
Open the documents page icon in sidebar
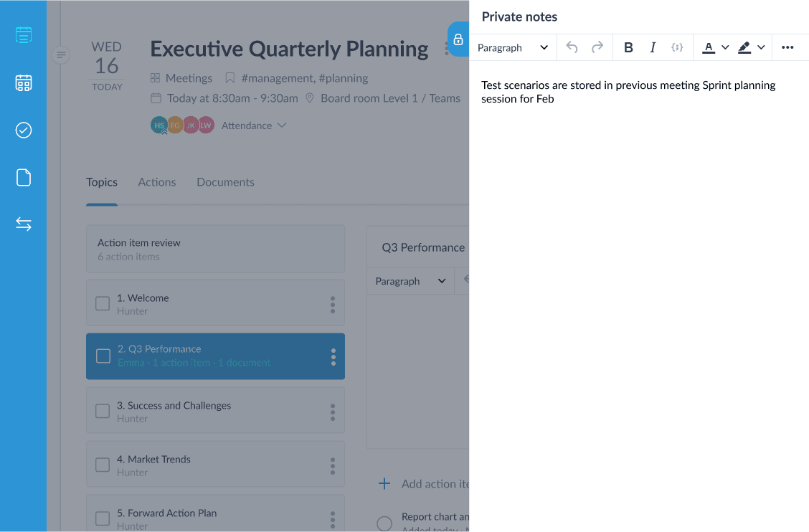(x=23, y=177)
